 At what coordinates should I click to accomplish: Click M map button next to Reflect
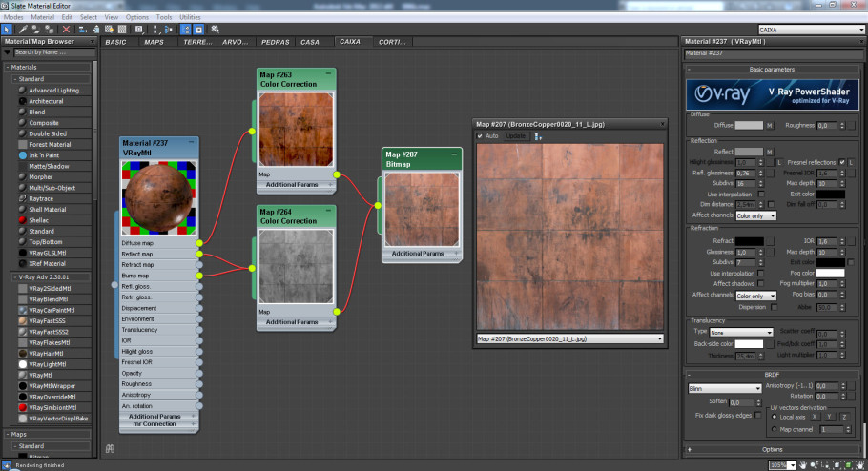(x=770, y=152)
